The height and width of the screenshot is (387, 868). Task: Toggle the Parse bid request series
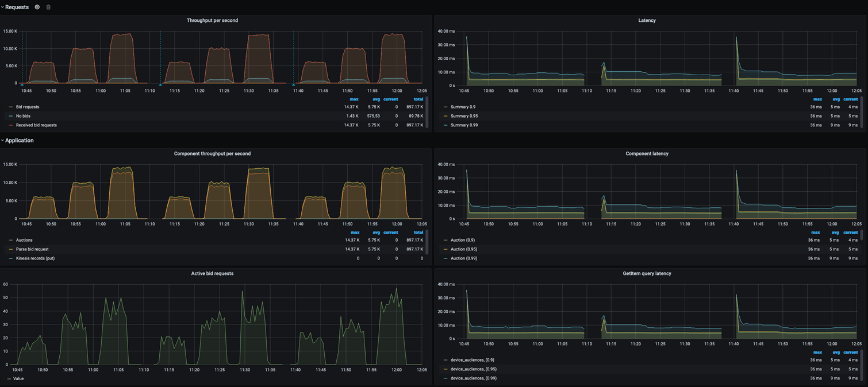click(x=32, y=249)
